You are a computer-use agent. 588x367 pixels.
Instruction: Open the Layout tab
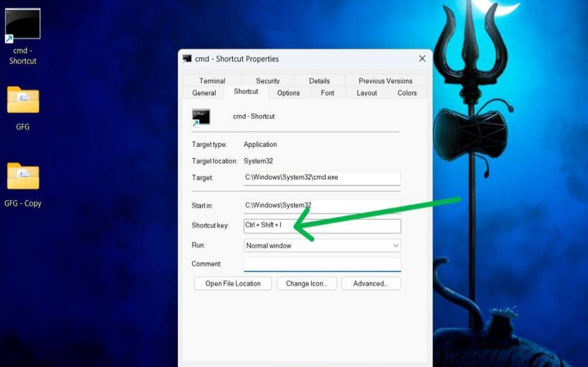(367, 92)
